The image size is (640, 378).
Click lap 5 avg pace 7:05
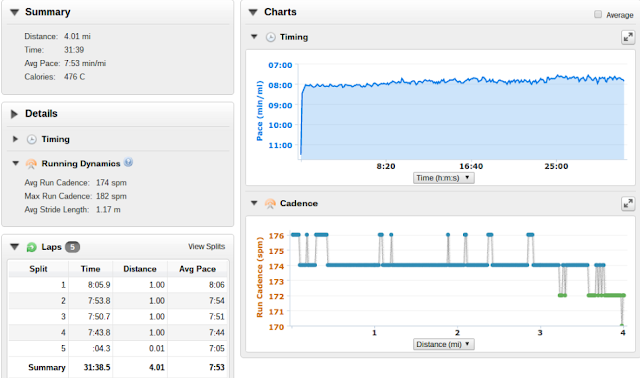(x=217, y=349)
